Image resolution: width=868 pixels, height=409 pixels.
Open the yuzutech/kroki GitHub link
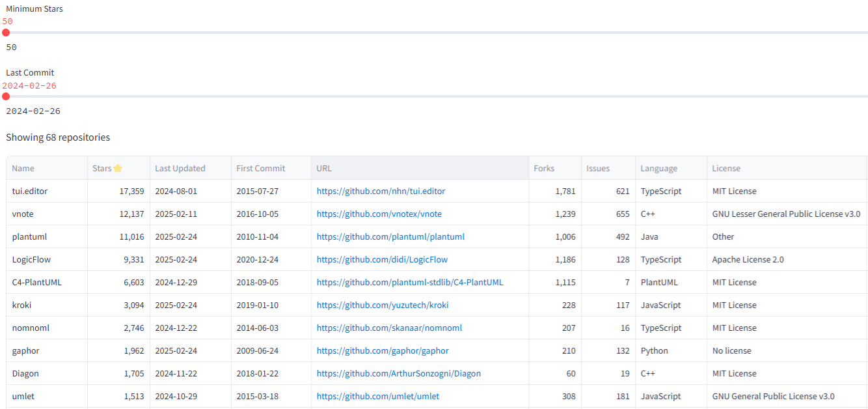(383, 305)
